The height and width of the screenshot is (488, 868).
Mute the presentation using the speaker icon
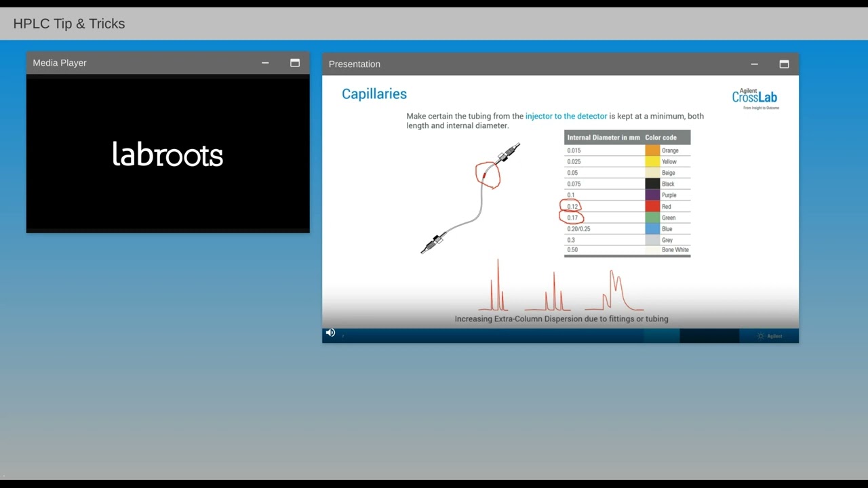point(330,333)
